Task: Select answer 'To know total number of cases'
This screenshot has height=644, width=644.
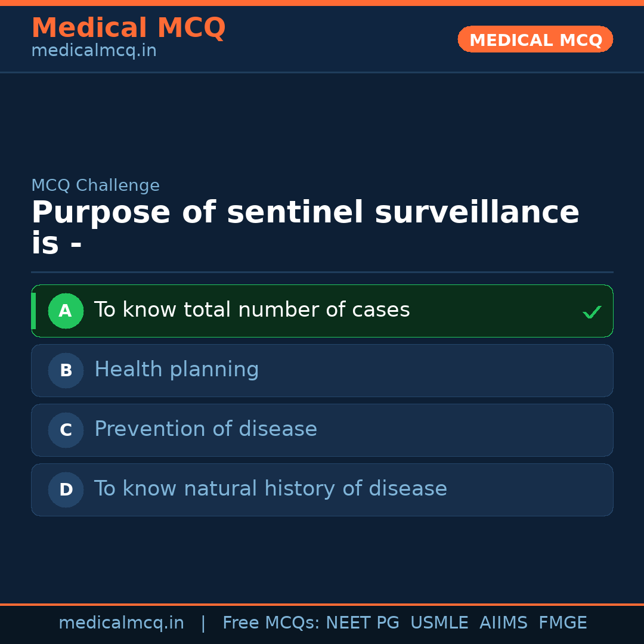Action: (x=252, y=310)
